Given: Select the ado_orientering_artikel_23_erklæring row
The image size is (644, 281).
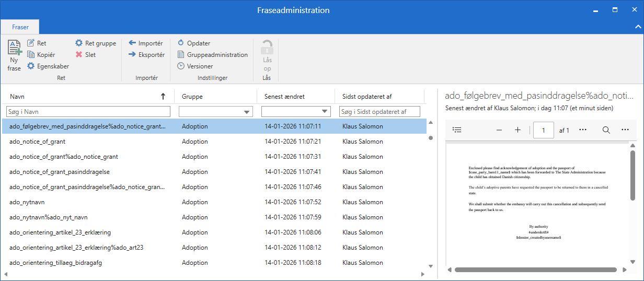Looking at the screenshot, I should point(214,232).
